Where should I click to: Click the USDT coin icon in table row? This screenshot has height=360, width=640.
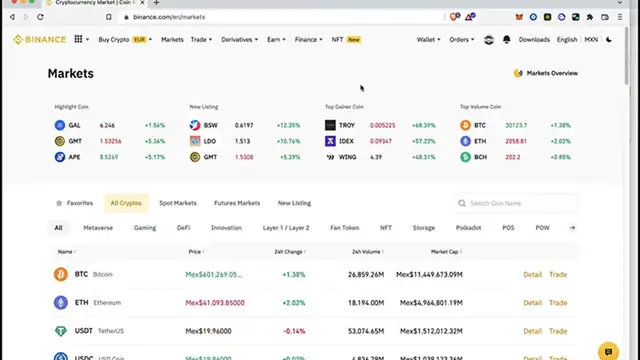coord(61,331)
